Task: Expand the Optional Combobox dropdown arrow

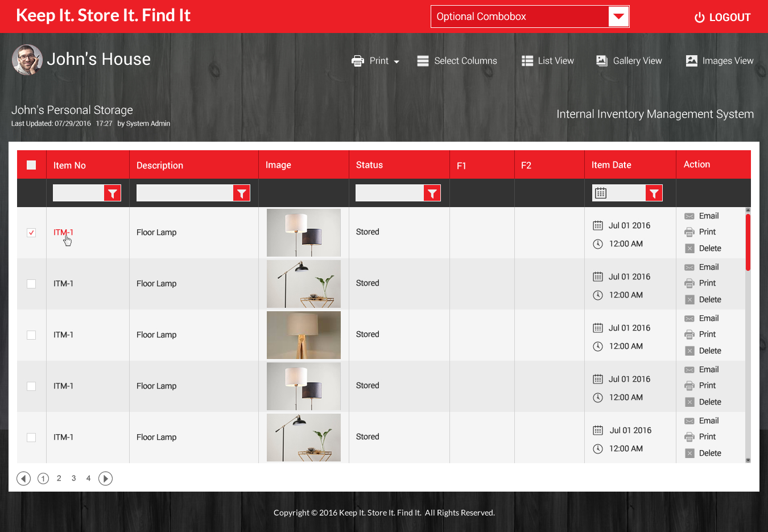Action: (x=618, y=17)
